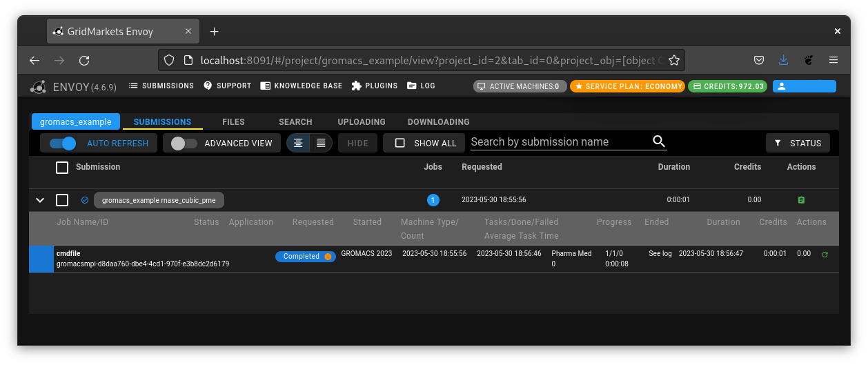This screenshot has height=365, width=868.
Task: Click the green resubmit icon for cmdfile job
Action: coord(825,255)
